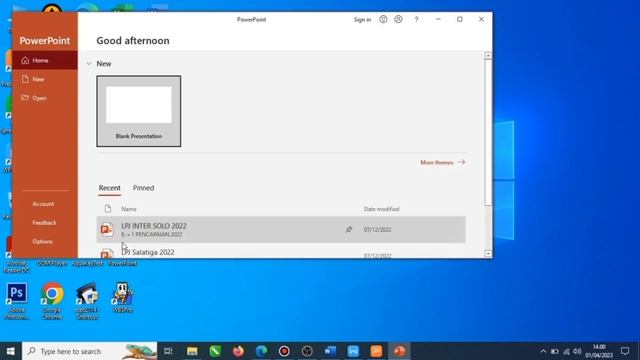Select New in the PowerPoint sidebar
Screen dimensions: 640x360
tap(44, 79)
